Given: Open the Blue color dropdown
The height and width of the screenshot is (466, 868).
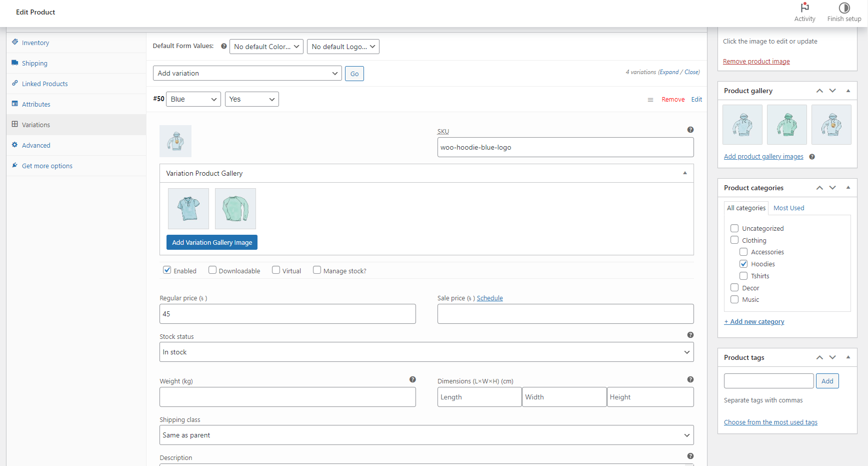Looking at the screenshot, I should pyautogui.click(x=193, y=99).
